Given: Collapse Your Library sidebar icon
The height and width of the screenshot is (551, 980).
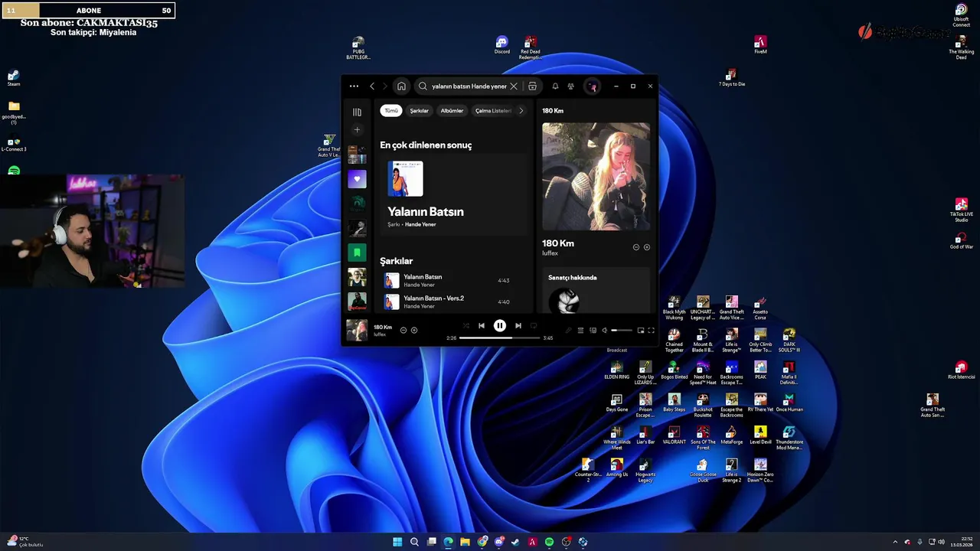Looking at the screenshot, I should point(357,112).
